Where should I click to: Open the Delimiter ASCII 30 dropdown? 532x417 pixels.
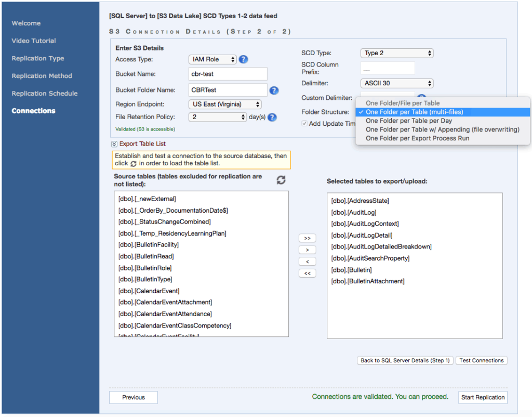[x=396, y=83]
